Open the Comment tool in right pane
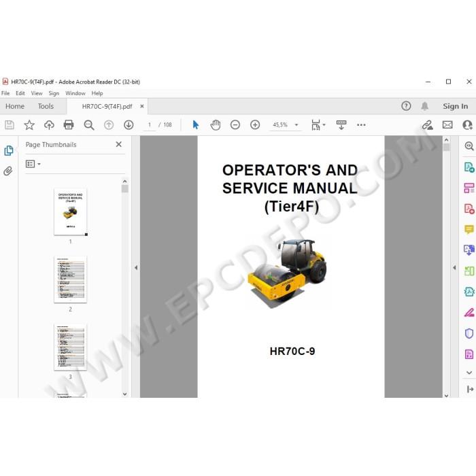The width and height of the screenshot is (476, 476). (x=469, y=230)
